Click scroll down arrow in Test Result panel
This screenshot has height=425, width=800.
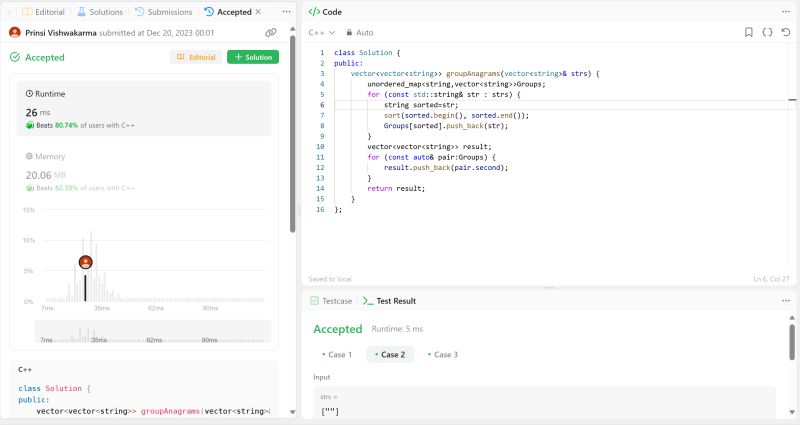[x=792, y=412]
